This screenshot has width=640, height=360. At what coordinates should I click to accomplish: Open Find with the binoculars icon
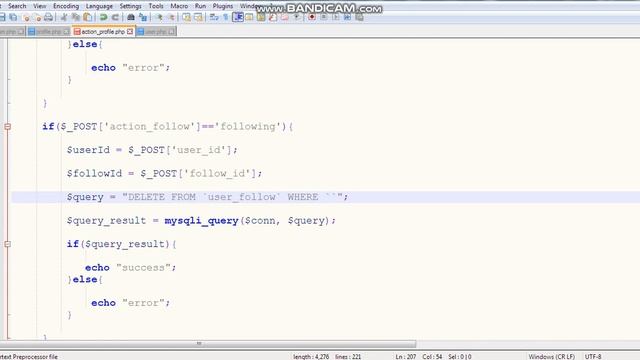[x=131, y=17]
